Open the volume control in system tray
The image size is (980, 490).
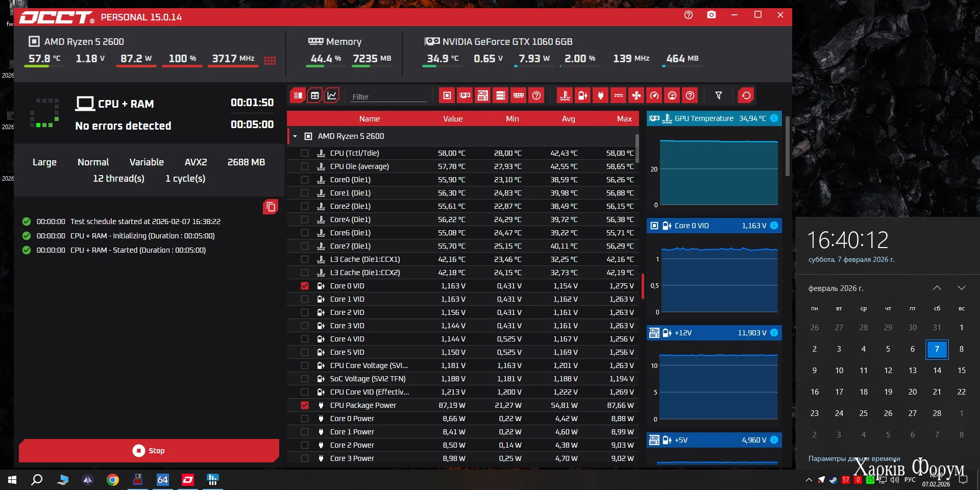click(895, 480)
